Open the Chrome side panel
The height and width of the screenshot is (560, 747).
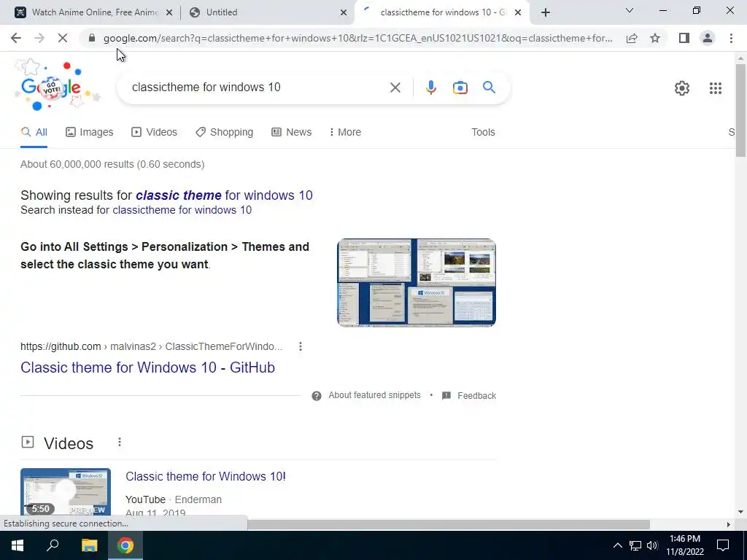pyautogui.click(x=684, y=38)
